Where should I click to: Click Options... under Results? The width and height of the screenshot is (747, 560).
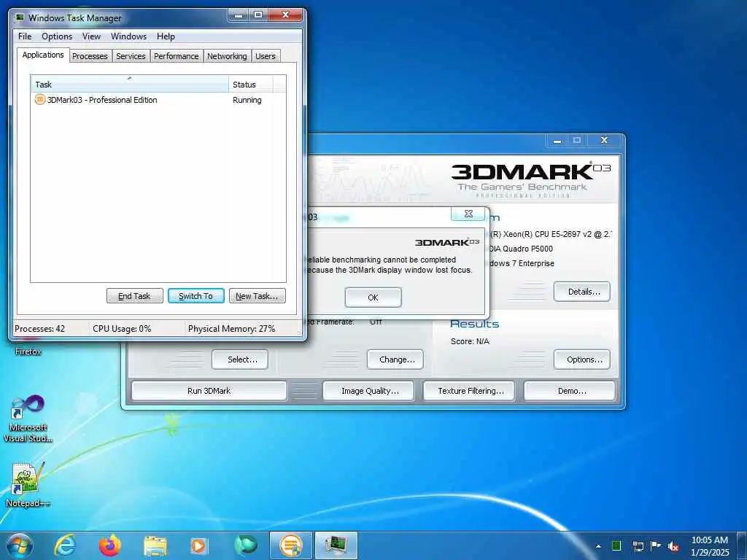click(581, 359)
